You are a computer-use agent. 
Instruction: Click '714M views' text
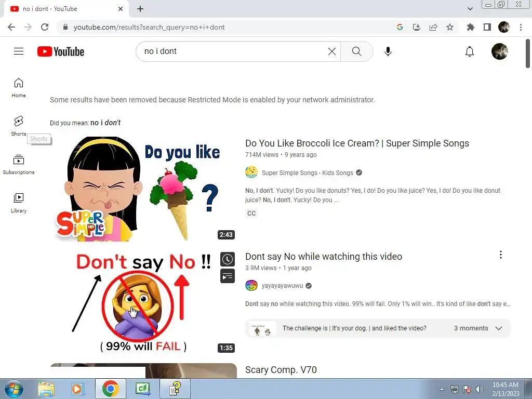point(262,155)
